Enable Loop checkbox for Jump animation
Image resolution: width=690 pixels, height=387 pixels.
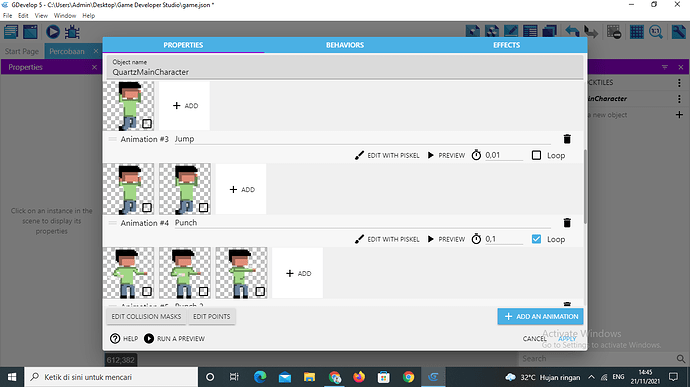tap(536, 155)
